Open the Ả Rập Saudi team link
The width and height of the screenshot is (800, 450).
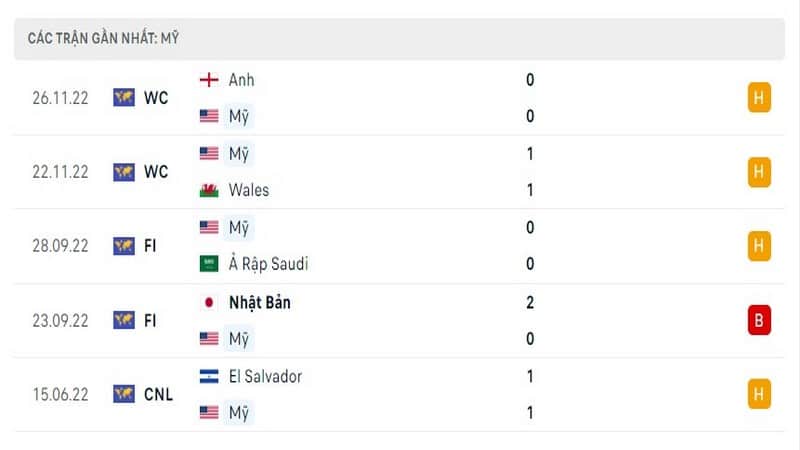268,264
